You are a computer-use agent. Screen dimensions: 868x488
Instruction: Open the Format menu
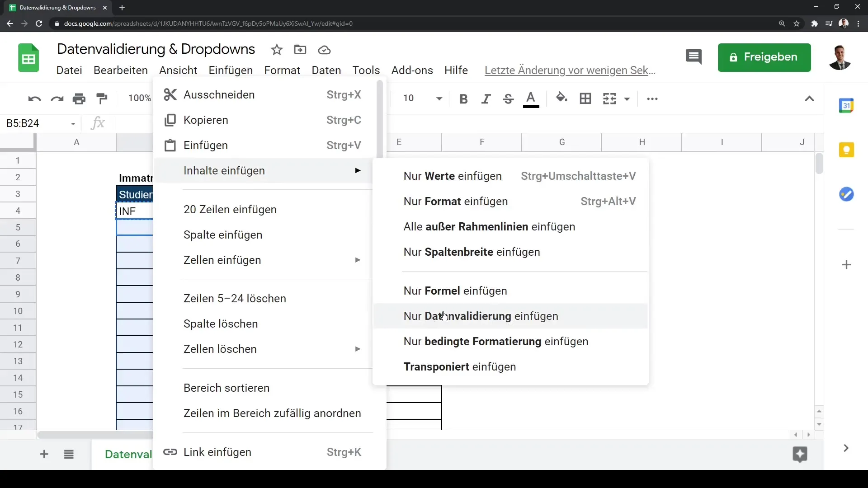(282, 70)
